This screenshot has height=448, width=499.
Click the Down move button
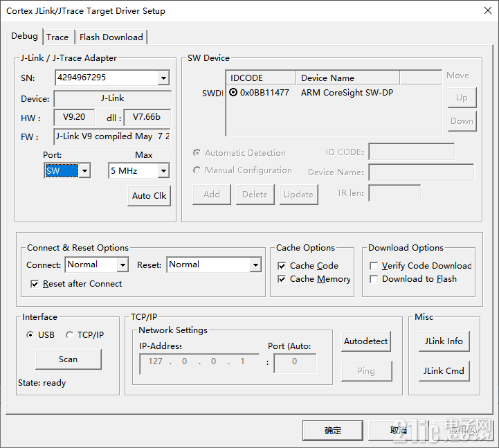(x=462, y=121)
